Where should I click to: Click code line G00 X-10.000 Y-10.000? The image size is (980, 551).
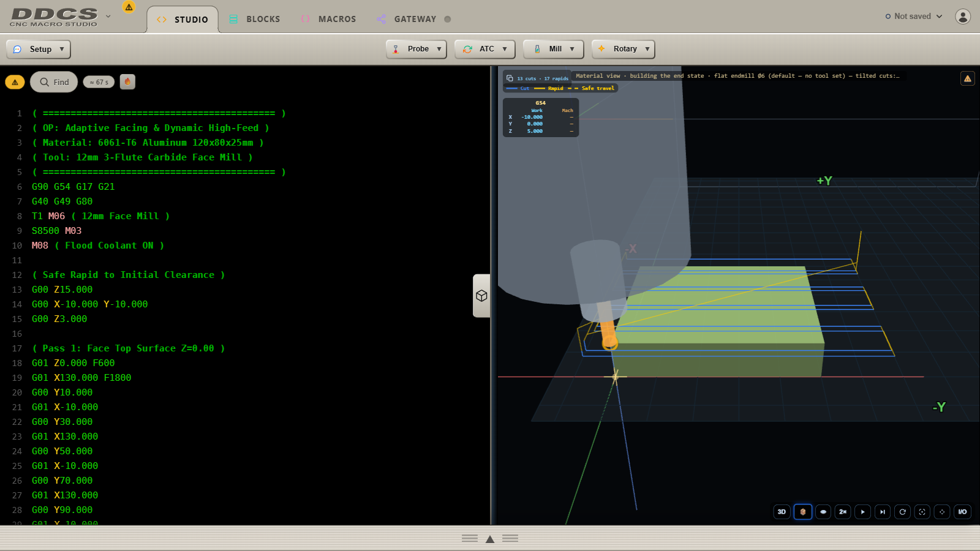coord(89,304)
